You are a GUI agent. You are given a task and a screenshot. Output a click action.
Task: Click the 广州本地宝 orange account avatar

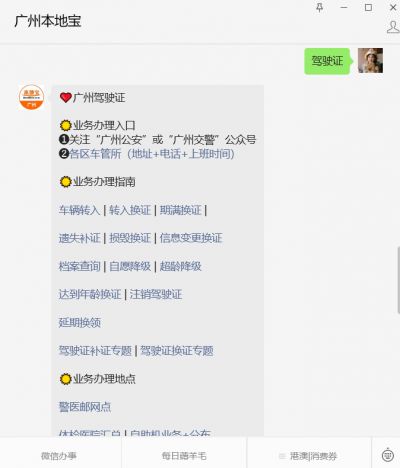pyautogui.click(x=31, y=97)
